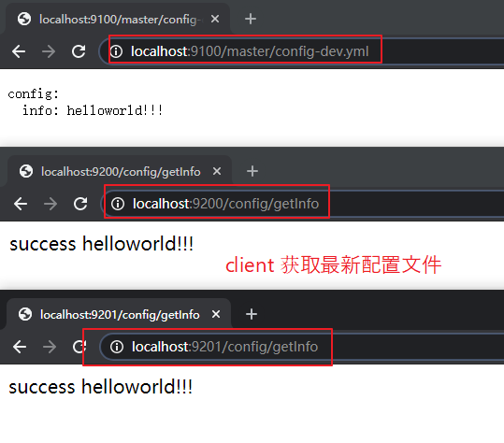
Task: Click the localhost:9200/config/getInfo address bar
Action: tap(304, 204)
